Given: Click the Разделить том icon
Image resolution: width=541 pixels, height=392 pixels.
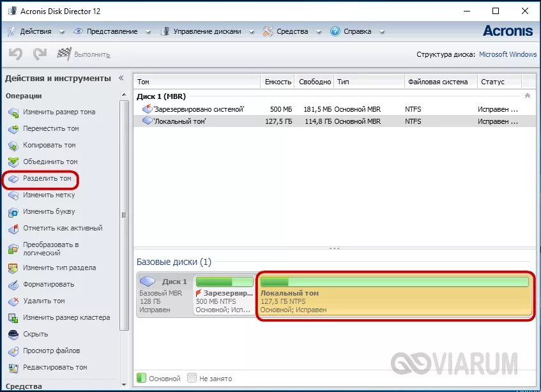Looking at the screenshot, I should (x=13, y=179).
